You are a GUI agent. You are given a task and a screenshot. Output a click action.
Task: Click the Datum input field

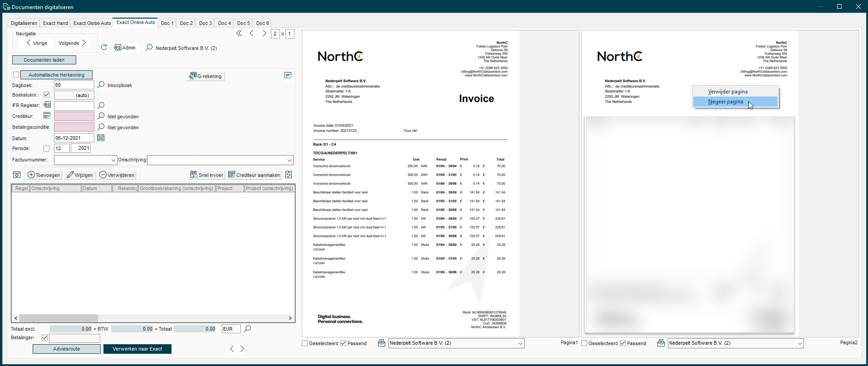pyautogui.click(x=74, y=138)
